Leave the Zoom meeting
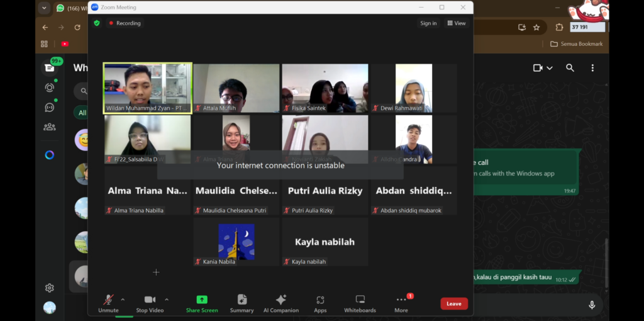Image resolution: width=644 pixels, height=321 pixels. click(x=453, y=303)
